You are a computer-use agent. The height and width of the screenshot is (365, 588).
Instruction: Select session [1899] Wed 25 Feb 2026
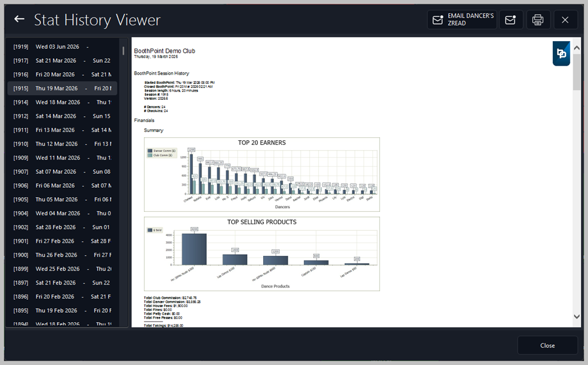[x=62, y=269]
